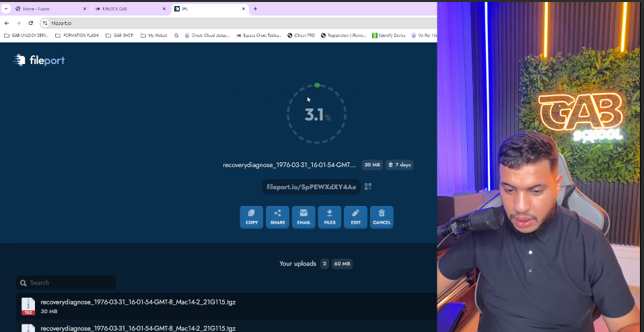The width and height of the screenshot is (644, 332).
Task: Click the Copy link button
Action: 252,217
